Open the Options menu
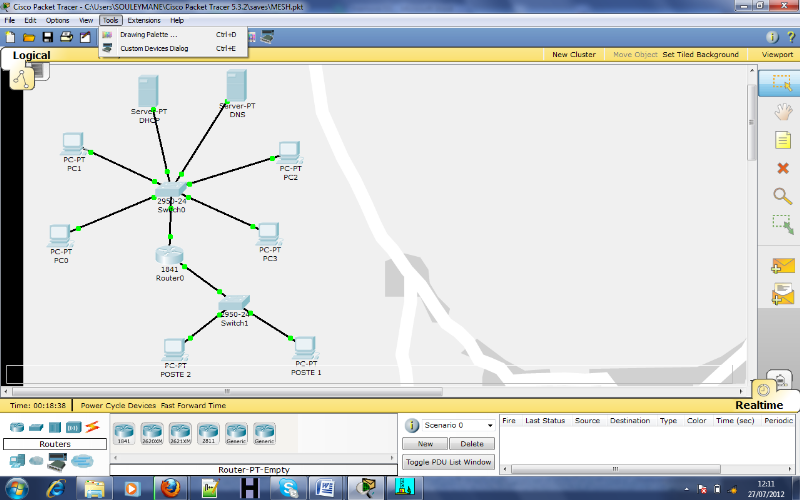The height and width of the screenshot is (500, 800). [x=57, y=20]
